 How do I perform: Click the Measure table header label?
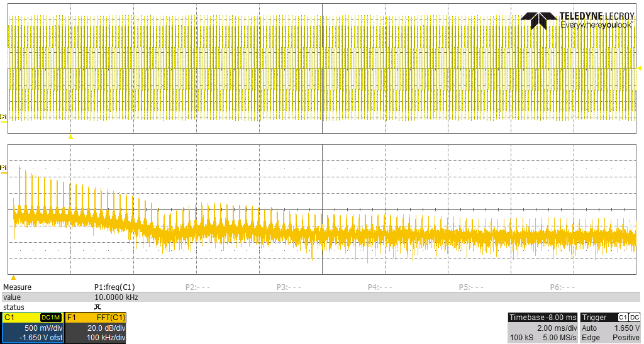17,287
